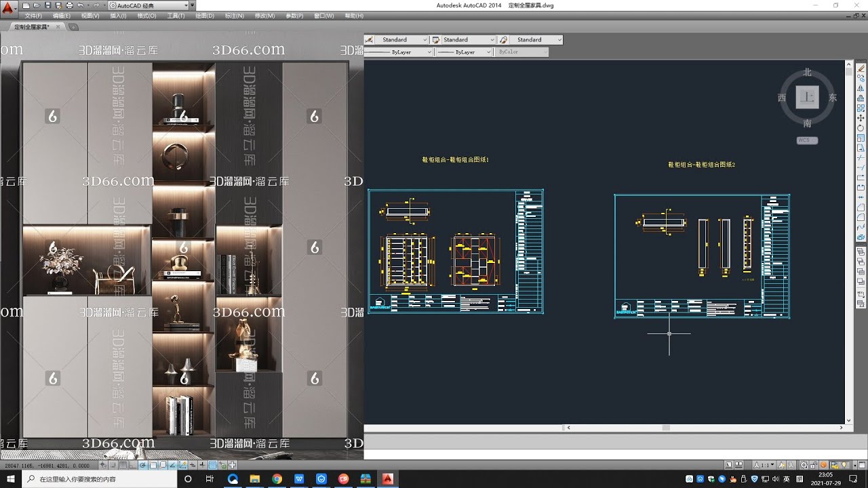This screenshot has height=488, width=868.
Task: Toggle Polar tracking in status bar
Action: click(x=142, y=465)
